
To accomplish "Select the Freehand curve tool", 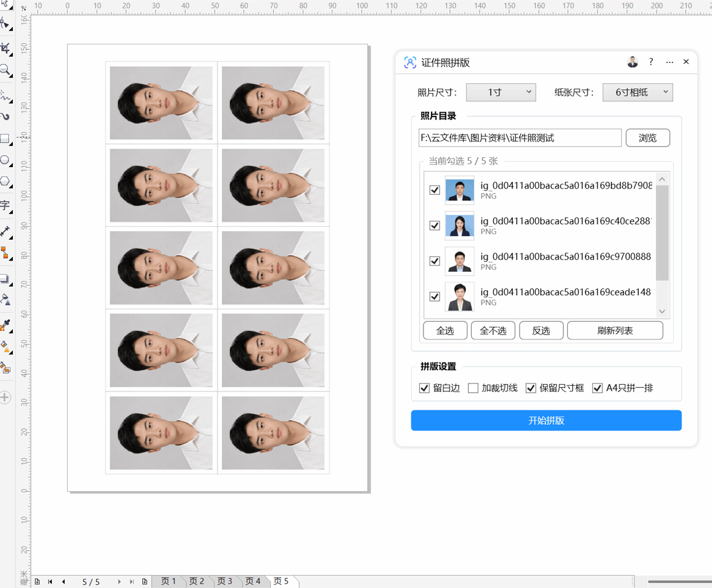I will (x=4, y=96).
